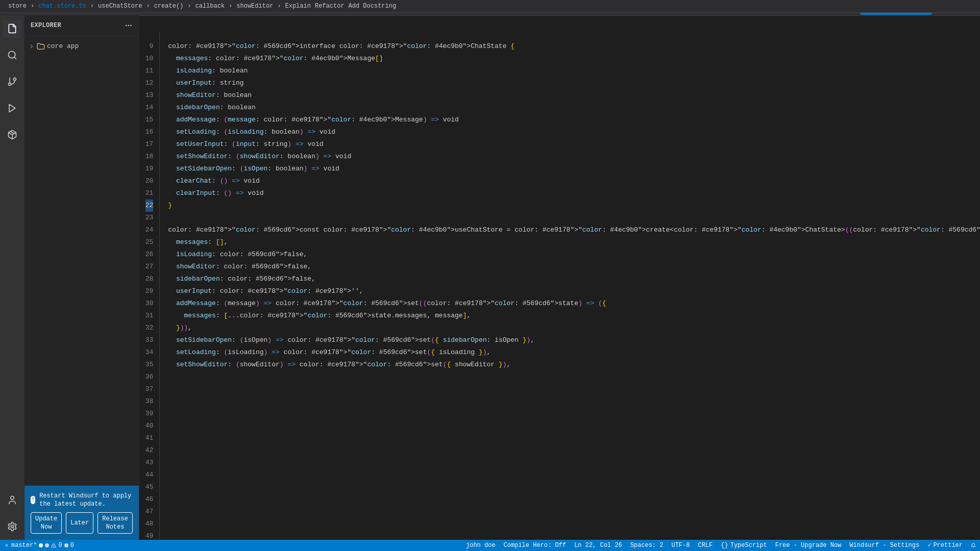This screenshot has width=980, height=551.
Task: Toggle Compile Hero: Off
Action: 534,545
